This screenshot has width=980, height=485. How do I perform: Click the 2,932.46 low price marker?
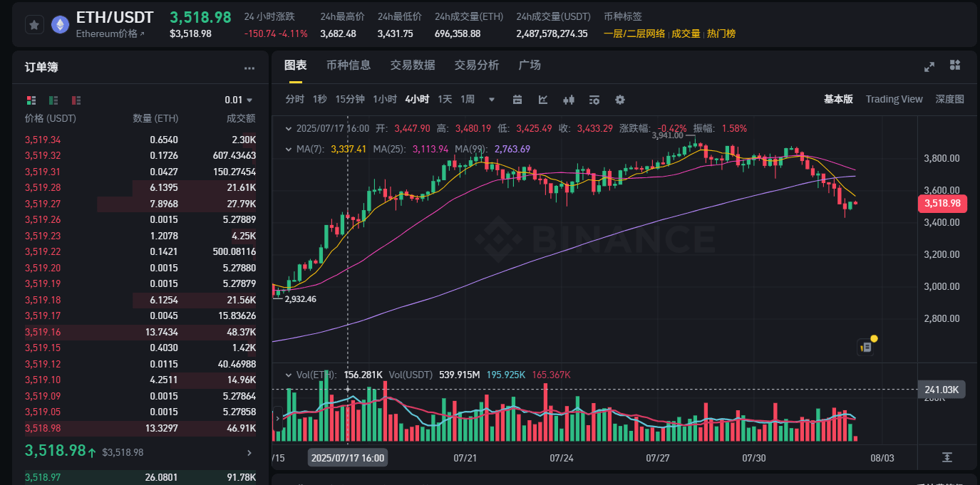300,299
